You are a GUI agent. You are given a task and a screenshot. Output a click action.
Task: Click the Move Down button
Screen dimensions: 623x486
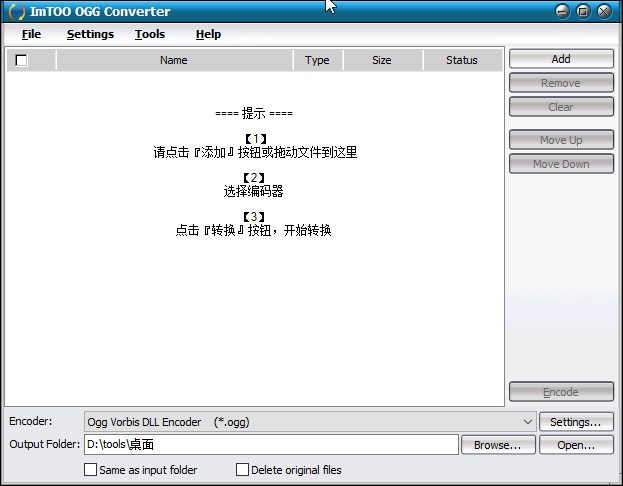pos(561,164)
